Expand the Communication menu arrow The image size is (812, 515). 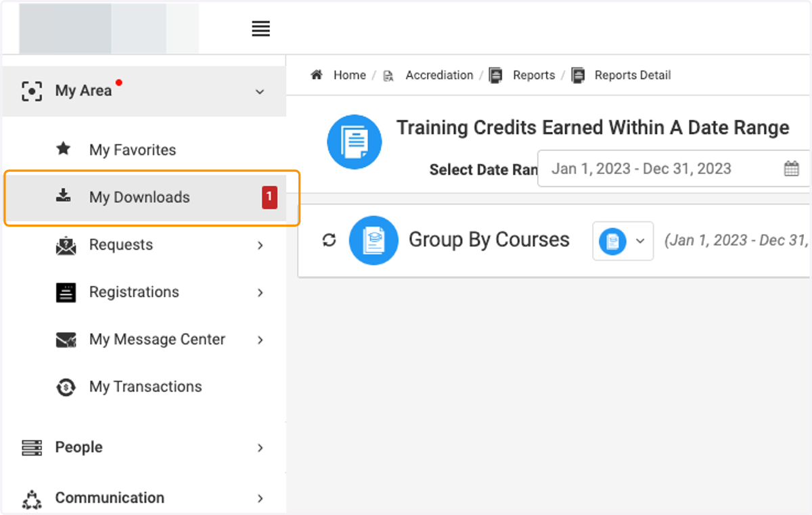coord(261,498)
